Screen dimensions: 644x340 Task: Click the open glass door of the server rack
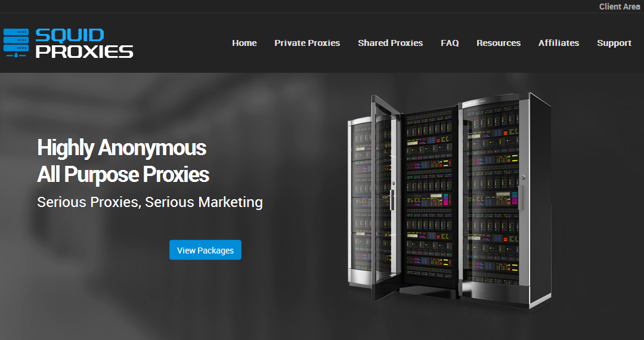(386, 196)
